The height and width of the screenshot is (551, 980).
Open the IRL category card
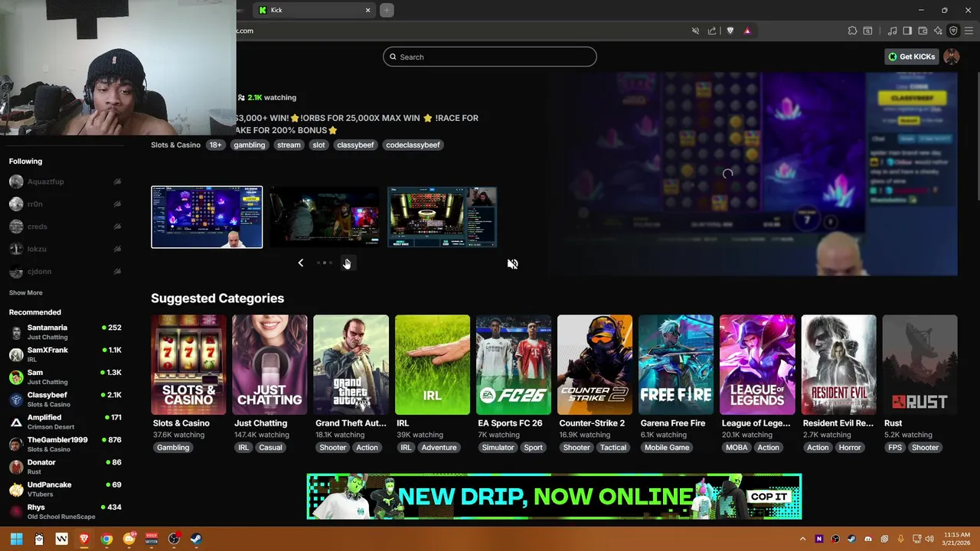point(433,365)
